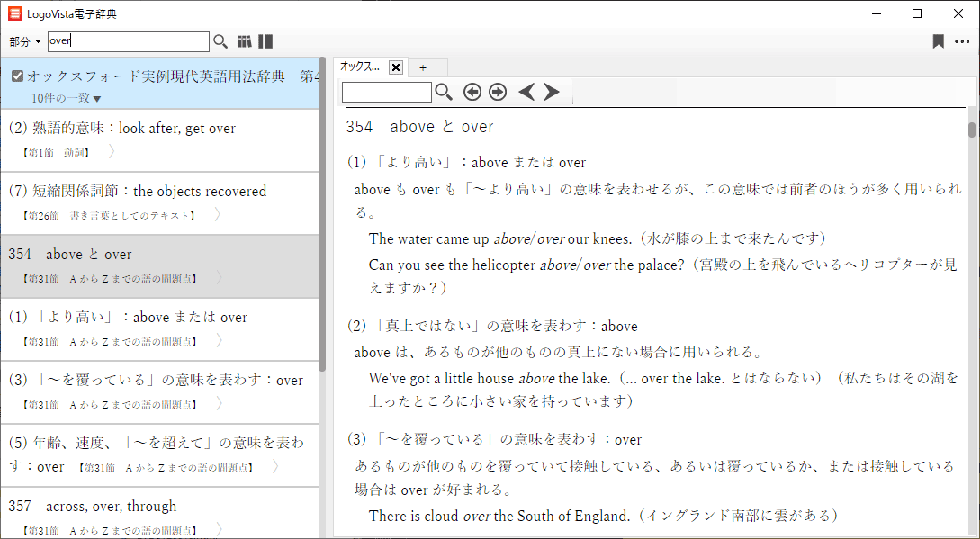The width and height of the screenshot is (980, 539).
Task: Add a new tab with plus button
Action: (x=423, y=67)
